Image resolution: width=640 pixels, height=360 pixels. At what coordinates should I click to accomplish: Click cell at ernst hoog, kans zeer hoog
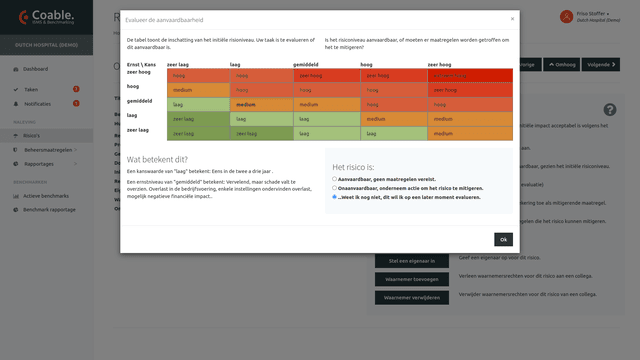470,90
